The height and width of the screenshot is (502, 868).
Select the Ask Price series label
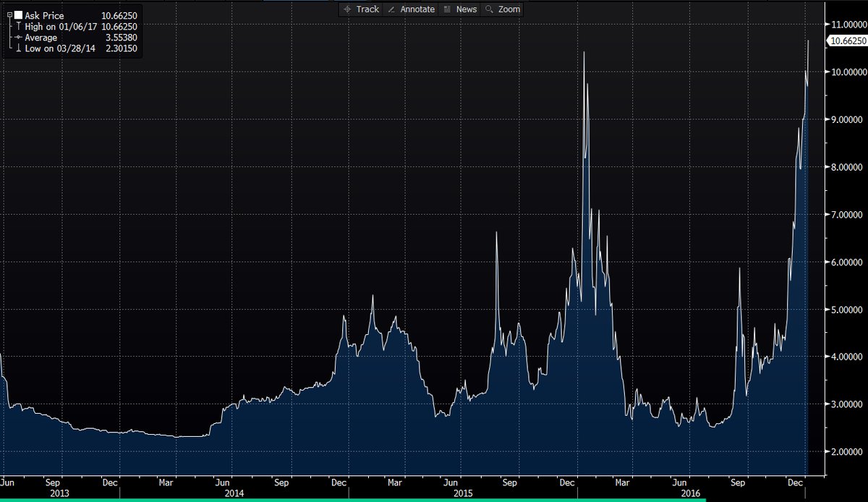[44, 15]
